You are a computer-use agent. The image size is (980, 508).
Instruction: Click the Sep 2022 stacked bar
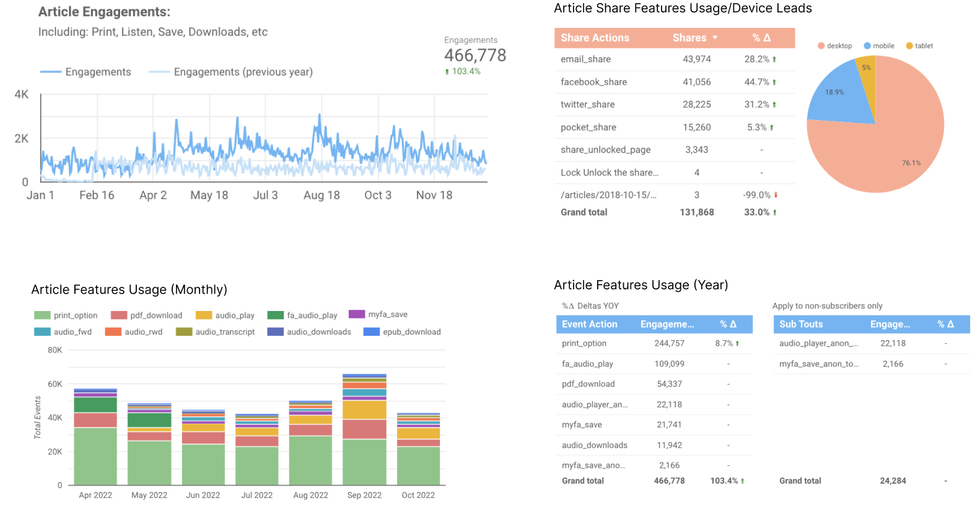[x=364, y=434]
